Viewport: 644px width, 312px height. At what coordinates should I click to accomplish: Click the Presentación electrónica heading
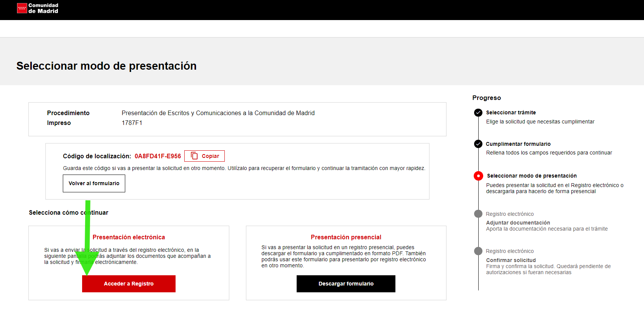[129, 237]
